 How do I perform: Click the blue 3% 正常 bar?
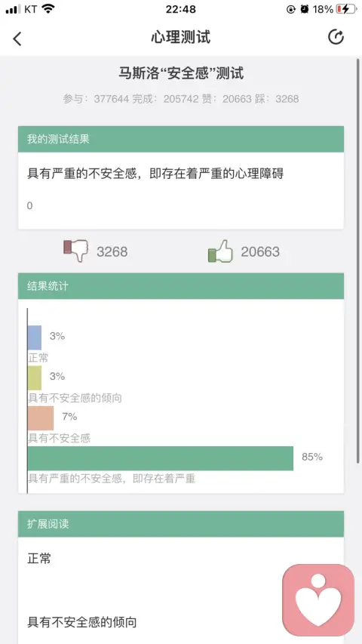pyautogui.click(x=35, y=337)
